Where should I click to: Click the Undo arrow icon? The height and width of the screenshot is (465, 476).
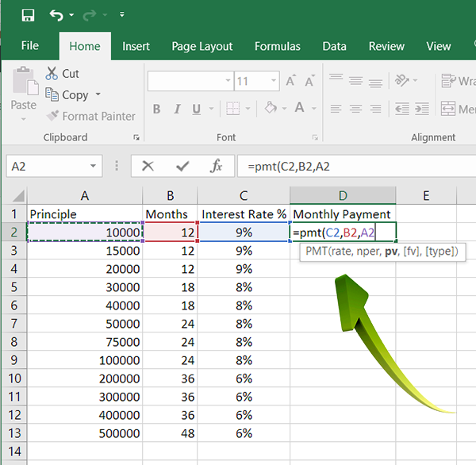[x=56, y=15]
